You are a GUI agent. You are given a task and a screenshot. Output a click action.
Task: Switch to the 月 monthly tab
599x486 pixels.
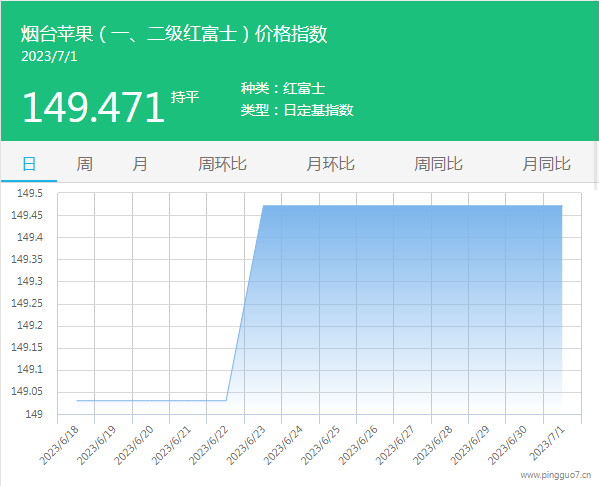tap(140, 164)
